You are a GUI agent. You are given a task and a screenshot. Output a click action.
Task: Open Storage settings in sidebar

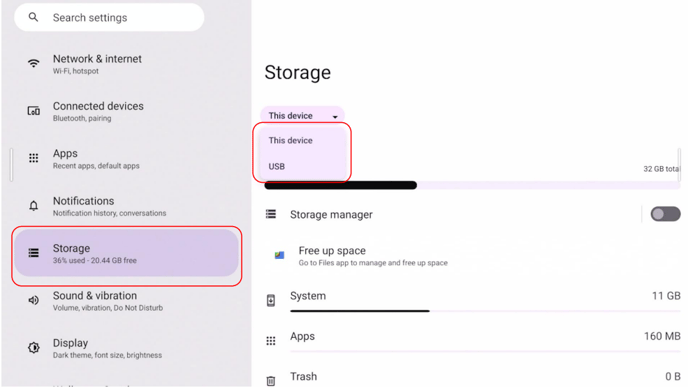126,253
